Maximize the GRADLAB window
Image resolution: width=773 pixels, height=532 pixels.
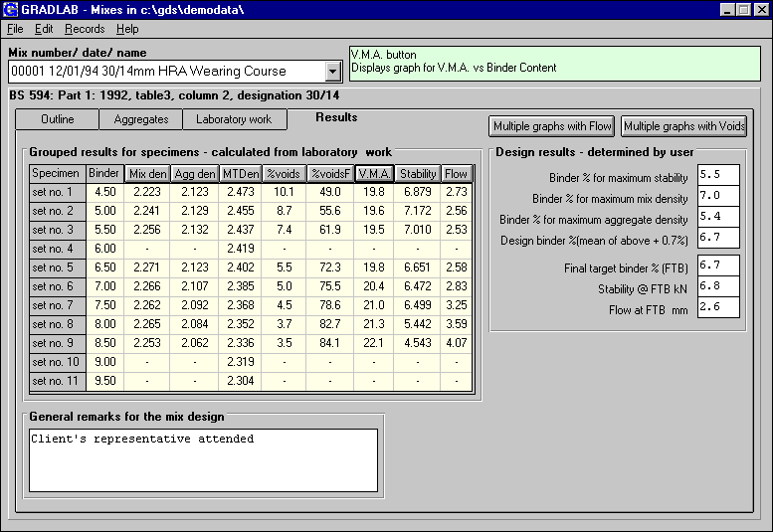click(743, 10)
